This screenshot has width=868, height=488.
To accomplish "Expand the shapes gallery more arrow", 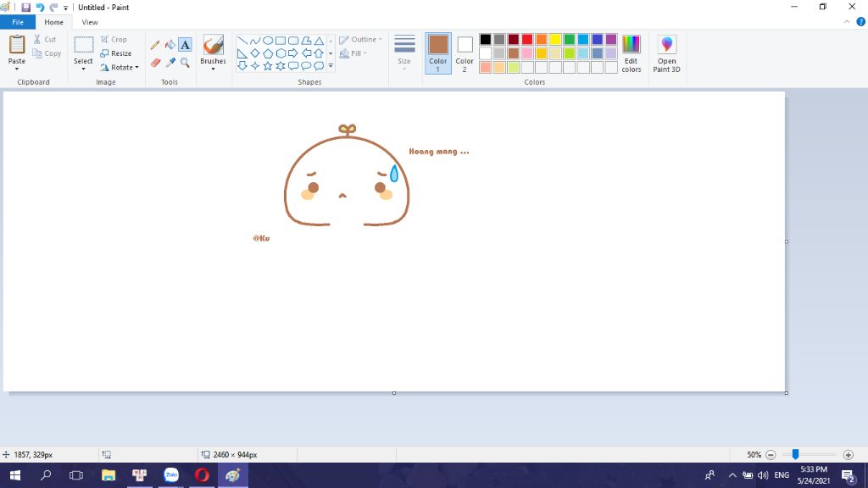I will pos(331,66).
